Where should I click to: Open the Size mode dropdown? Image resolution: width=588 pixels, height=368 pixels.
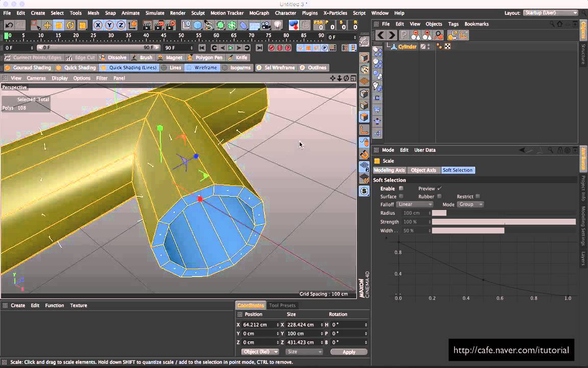[x=304, y=352]
